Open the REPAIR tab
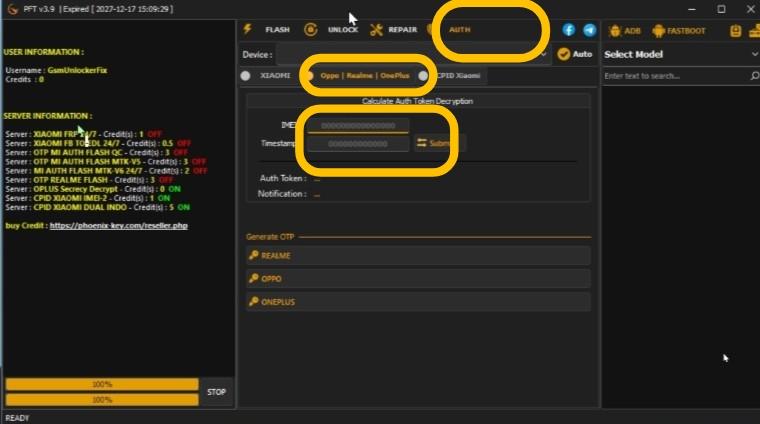 [394, 30]
